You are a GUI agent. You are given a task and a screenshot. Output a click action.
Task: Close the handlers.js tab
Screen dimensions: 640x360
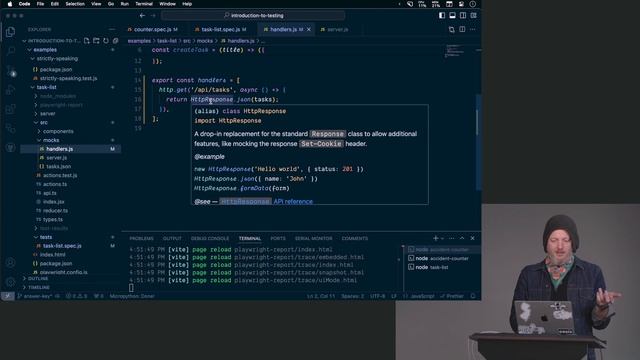click(309, 29)
